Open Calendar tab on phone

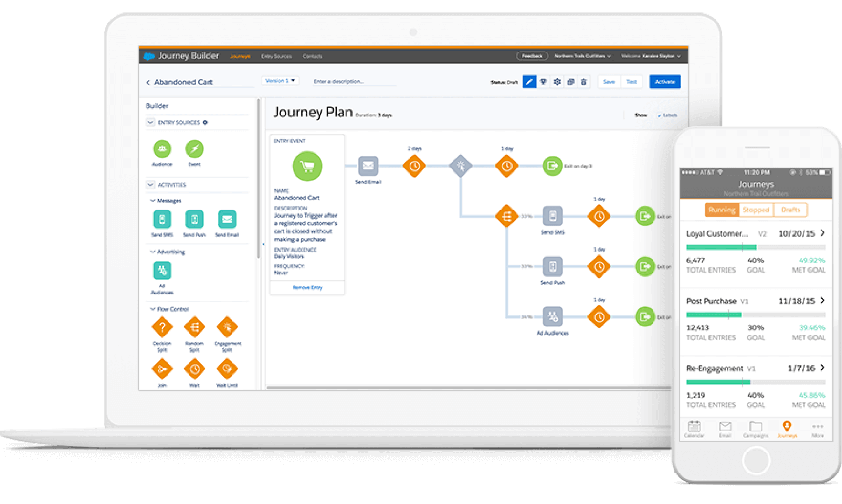tap(694, 429)
